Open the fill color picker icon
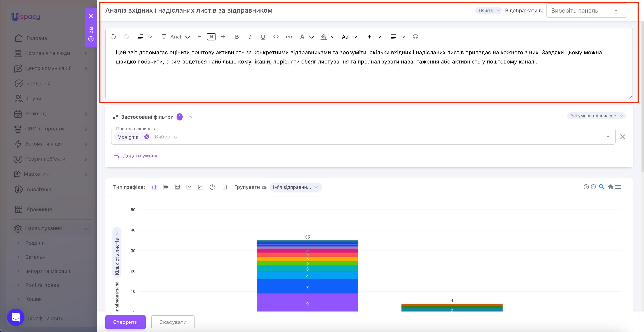Image resolution: width=644 pixels, height=332 pixels. tap(324, 37)
